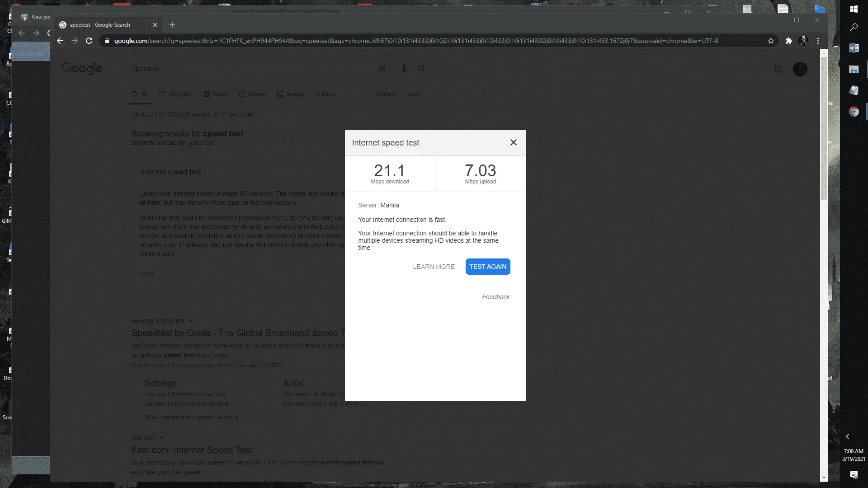Click 'More results from speedtest.net' link
This screenshot has height=488, width=868.
coord(191,417)
